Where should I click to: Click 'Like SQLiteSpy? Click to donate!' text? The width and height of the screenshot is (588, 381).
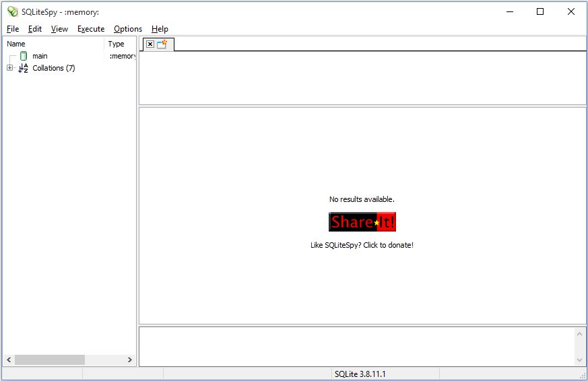[362, 245]
